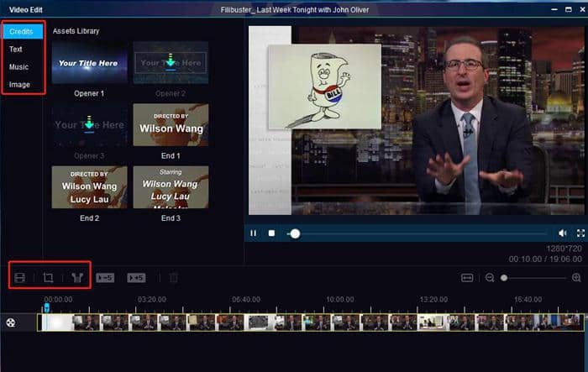Image resolution: width=588 pixels, height=372 pixels.
Task: Maximize the Video Edit window
Action: (x=569, y=9)
